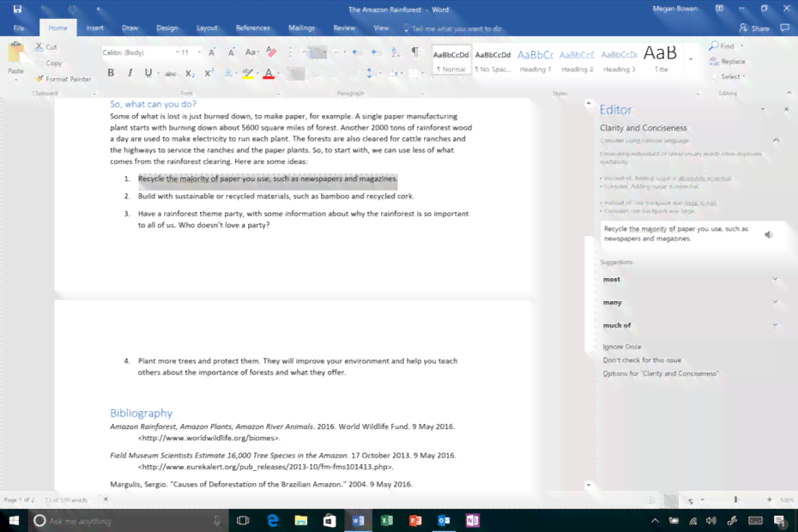Switch to the Draw tab

click(x=130, y=28)
